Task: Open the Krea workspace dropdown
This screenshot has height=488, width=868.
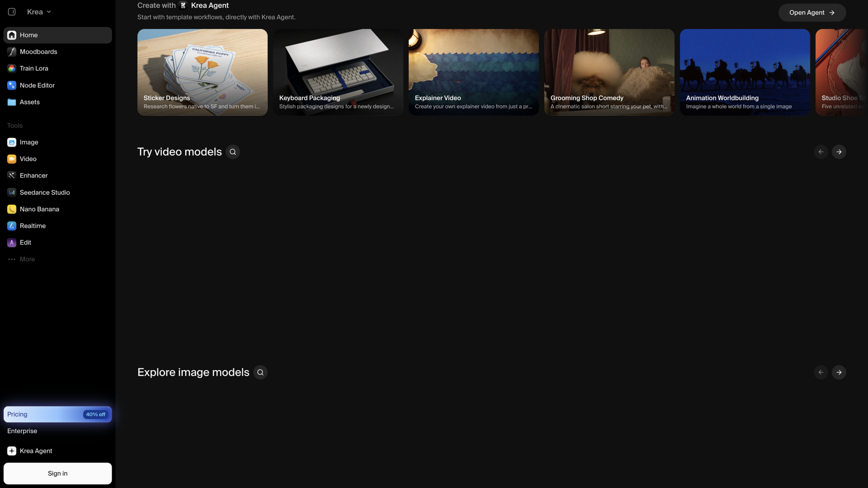Action: point(39,12)
